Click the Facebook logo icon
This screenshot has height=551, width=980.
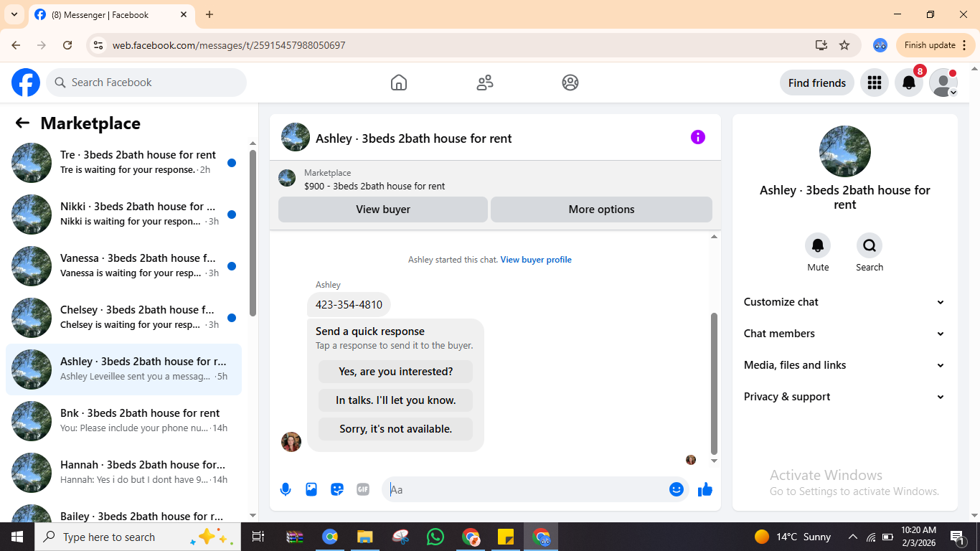pyautogui.click(x=26, y=83)
